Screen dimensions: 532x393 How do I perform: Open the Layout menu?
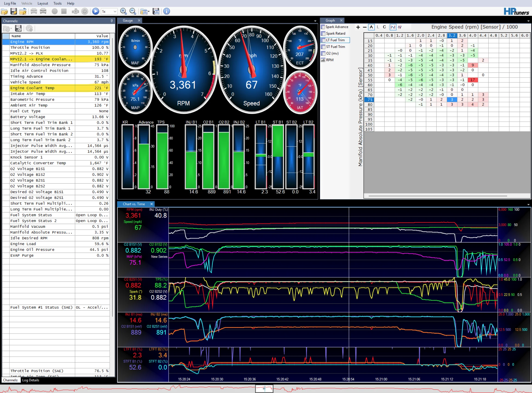coord(43,3)
